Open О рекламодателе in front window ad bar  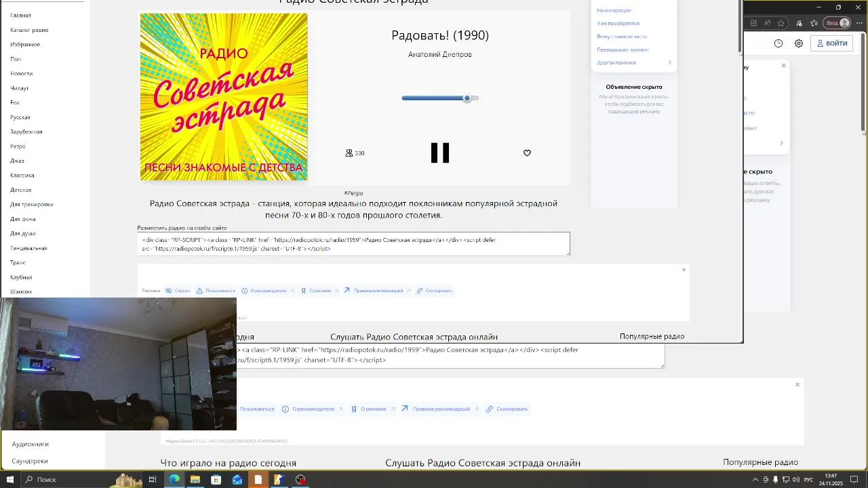point(268,291)
